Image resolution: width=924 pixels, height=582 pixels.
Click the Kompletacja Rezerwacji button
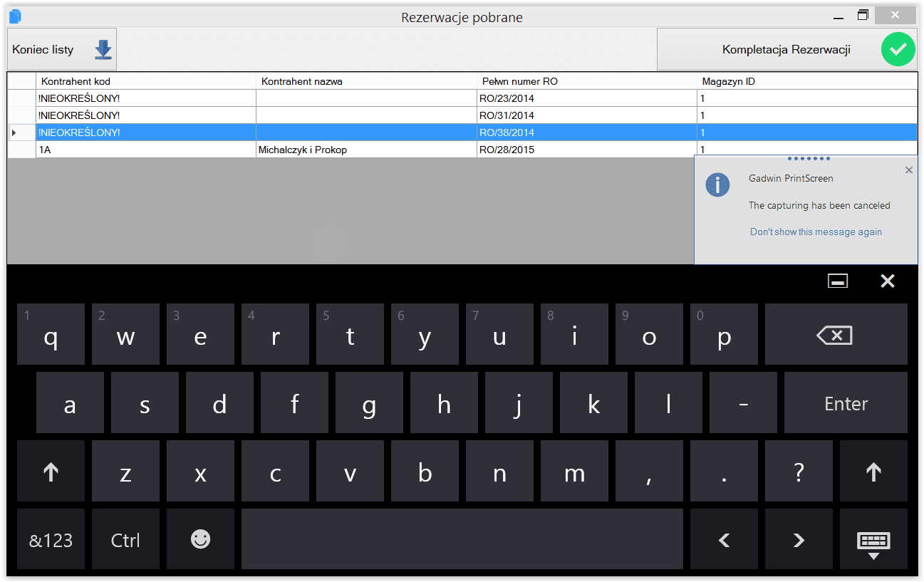(787, 49)
